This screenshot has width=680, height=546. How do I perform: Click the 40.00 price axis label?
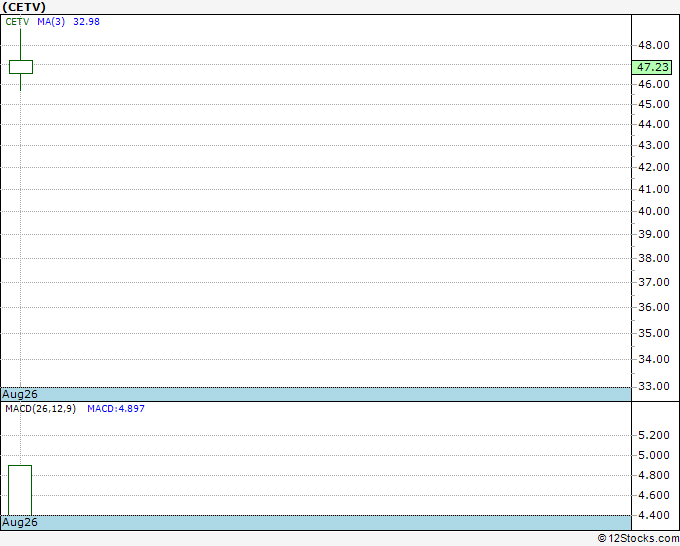[654, 211]
